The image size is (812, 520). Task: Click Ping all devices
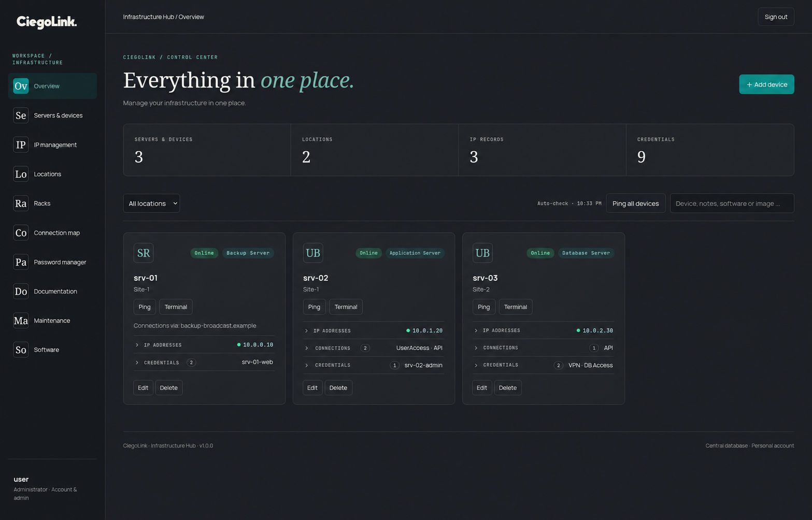[635, 204]
